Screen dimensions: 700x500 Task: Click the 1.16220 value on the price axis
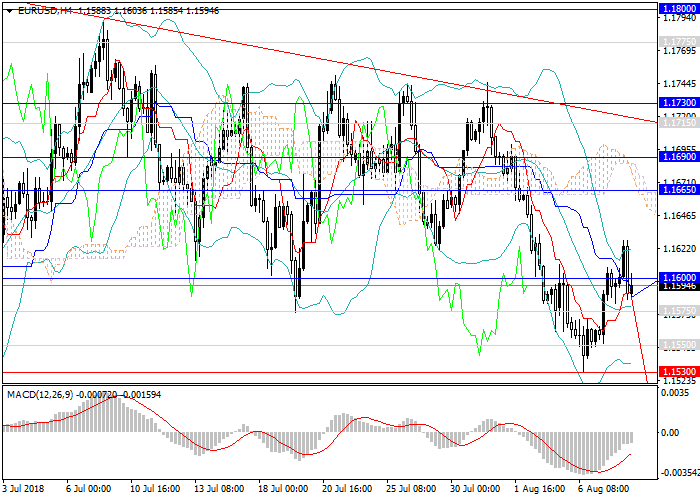(680, 249)
